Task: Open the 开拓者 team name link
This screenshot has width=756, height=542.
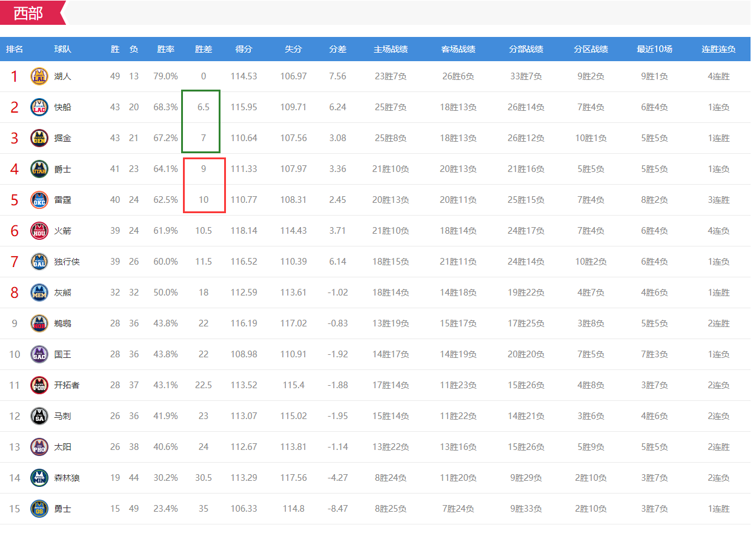Action: pyautogui.click(x=67, y=385)
